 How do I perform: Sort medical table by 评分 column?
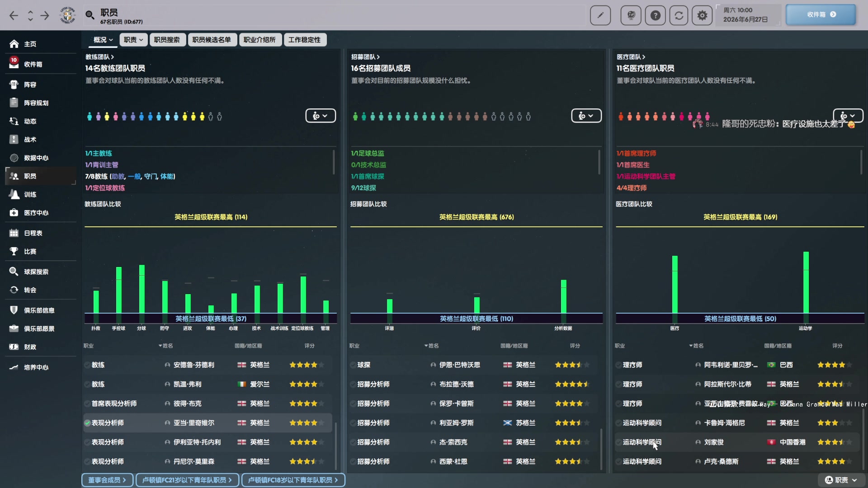pyautogui.click(x=837, y=346)
